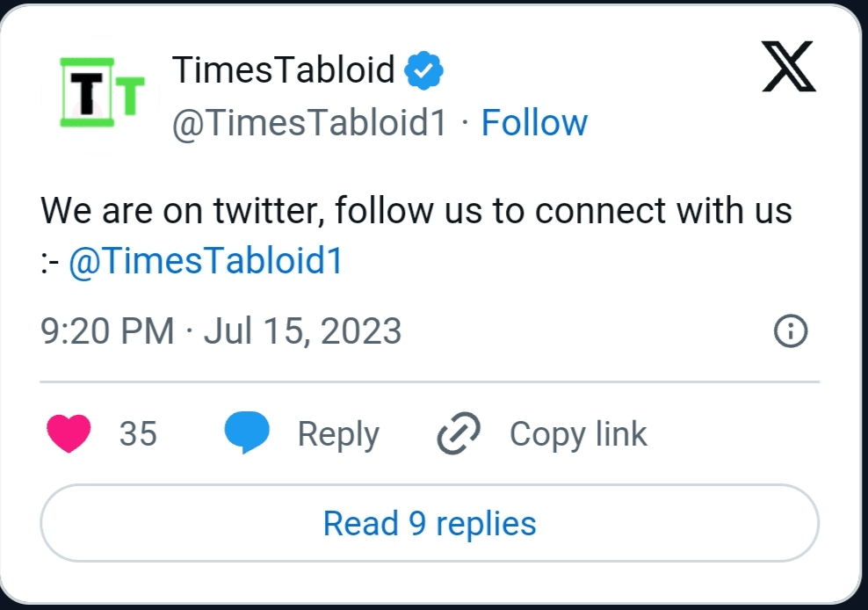This screenshot has width=868, height=610.
Task: Follow the TimesTabloid account
Action: (x=534, y=123)
